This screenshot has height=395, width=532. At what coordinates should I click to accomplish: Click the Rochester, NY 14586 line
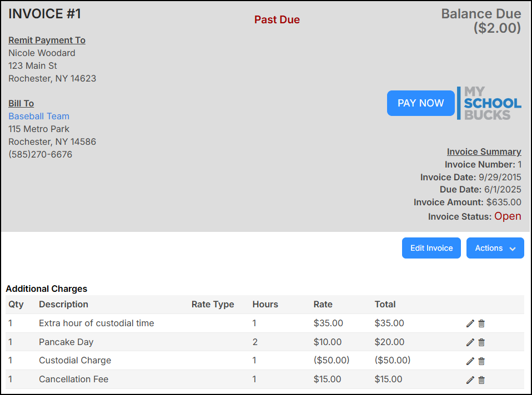(52, 141)
